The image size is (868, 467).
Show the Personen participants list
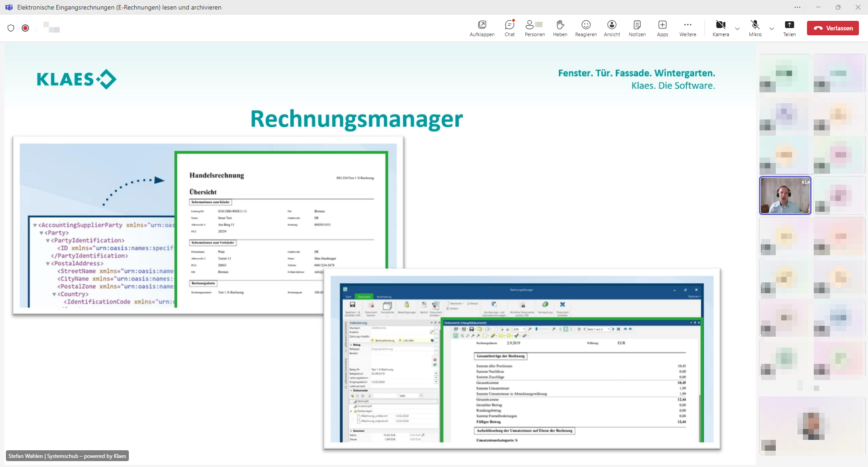click(x=535, y=28)
